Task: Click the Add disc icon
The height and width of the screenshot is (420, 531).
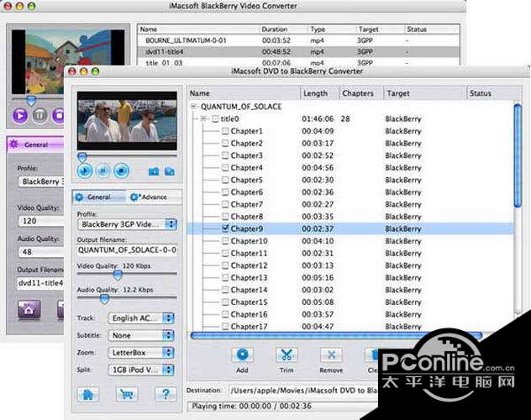Action: (x=242, y=355)
